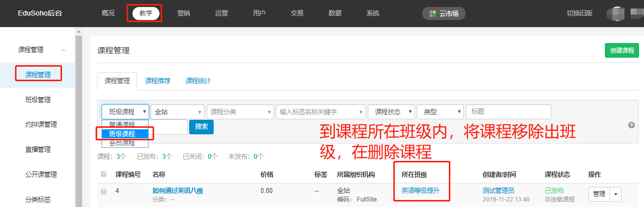
Task: Click the help question mark icon
Action: coord(631,125)
